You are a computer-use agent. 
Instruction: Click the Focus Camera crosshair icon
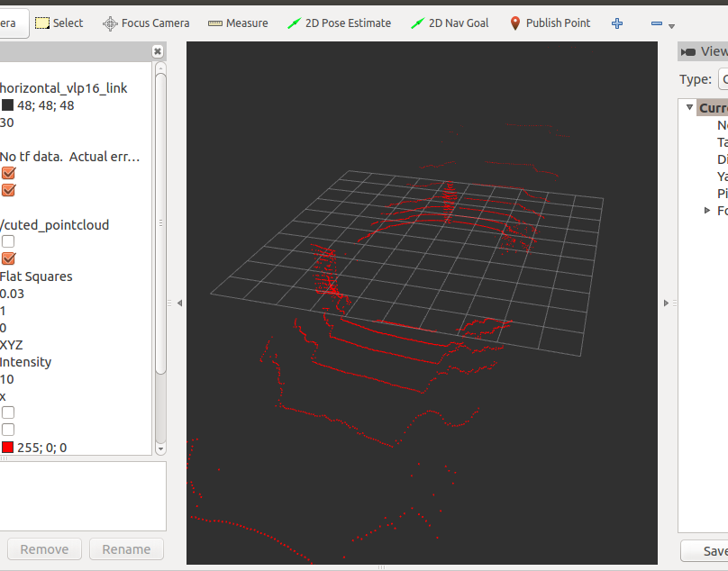click(110, 23)
